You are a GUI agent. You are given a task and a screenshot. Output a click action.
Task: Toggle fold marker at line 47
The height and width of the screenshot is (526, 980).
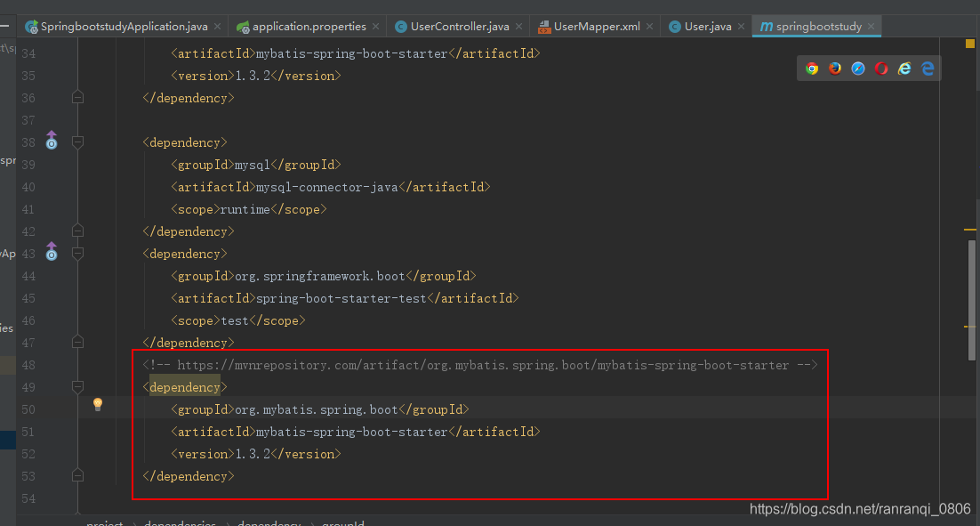point(77,342)
